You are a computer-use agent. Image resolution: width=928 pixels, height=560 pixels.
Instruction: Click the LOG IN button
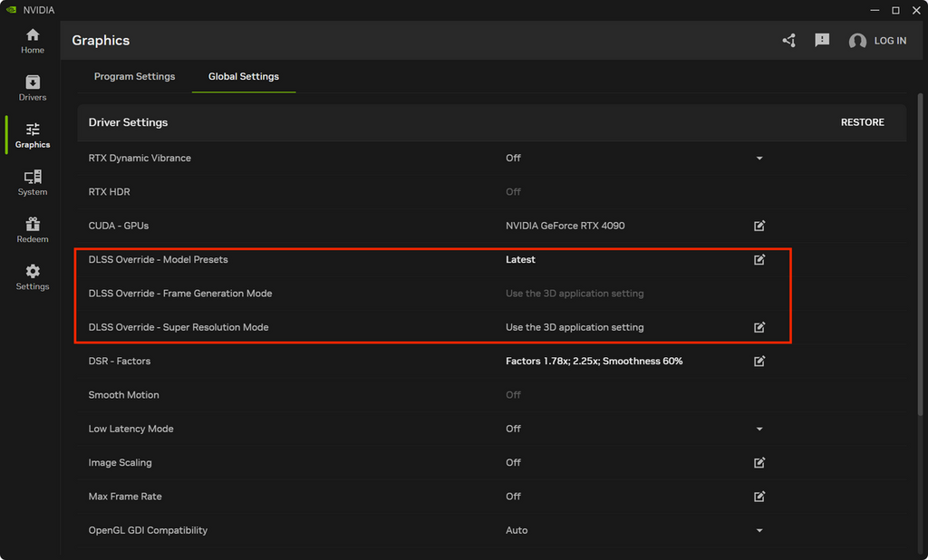coord(890,41)
